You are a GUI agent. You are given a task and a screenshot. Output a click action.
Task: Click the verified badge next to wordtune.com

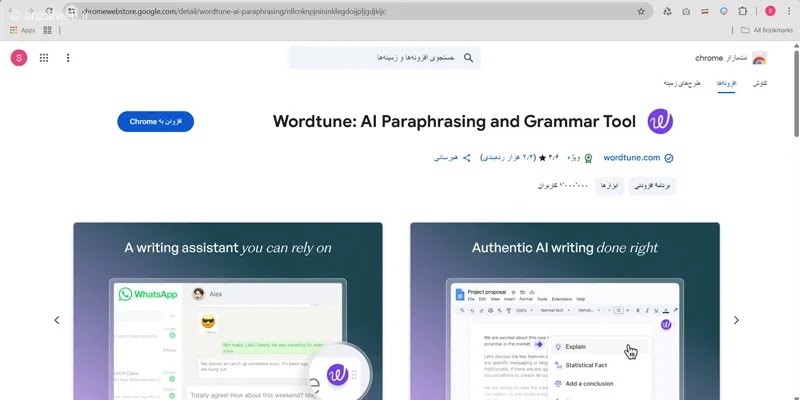[669, 158]
